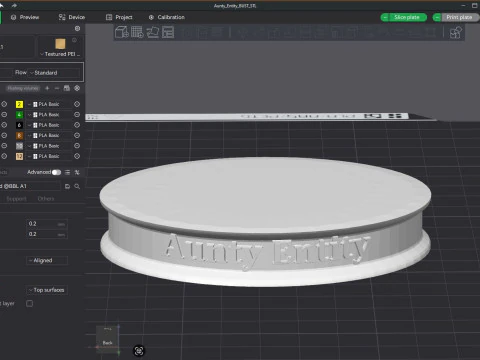Viewport: 480px width, 360px height.
Task: Open filament settings gear next to AMS icon
Action: tap(77, 88)
